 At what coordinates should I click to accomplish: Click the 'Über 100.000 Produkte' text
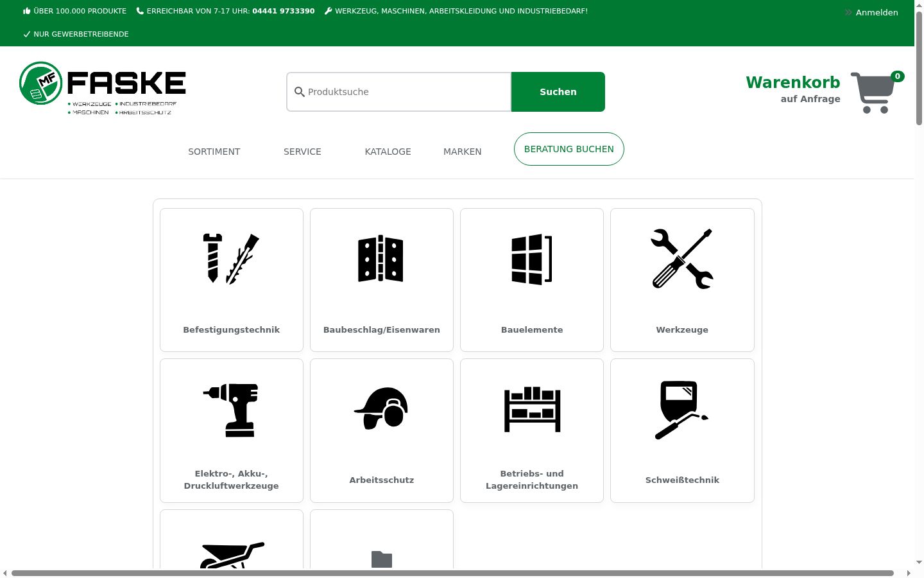click(80, 11)
